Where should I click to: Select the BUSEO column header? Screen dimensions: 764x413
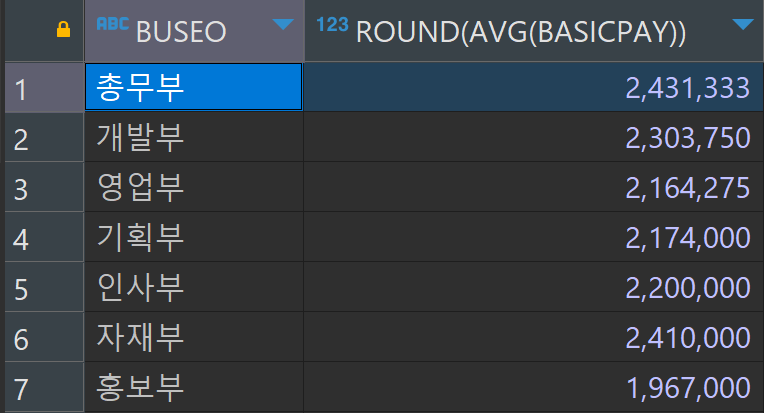click(194, 31)
